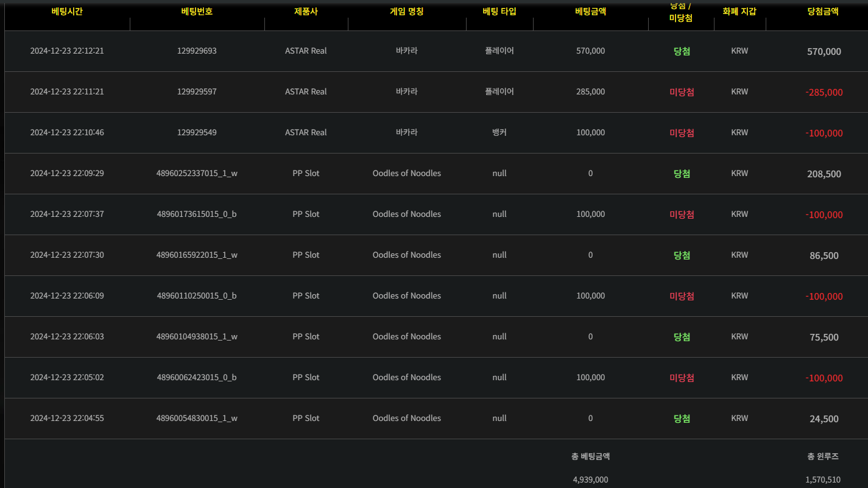Click timestamp 2024-12-23 22:07:37
This screenshot has width=868, height=488.
(x=67, y=214)
